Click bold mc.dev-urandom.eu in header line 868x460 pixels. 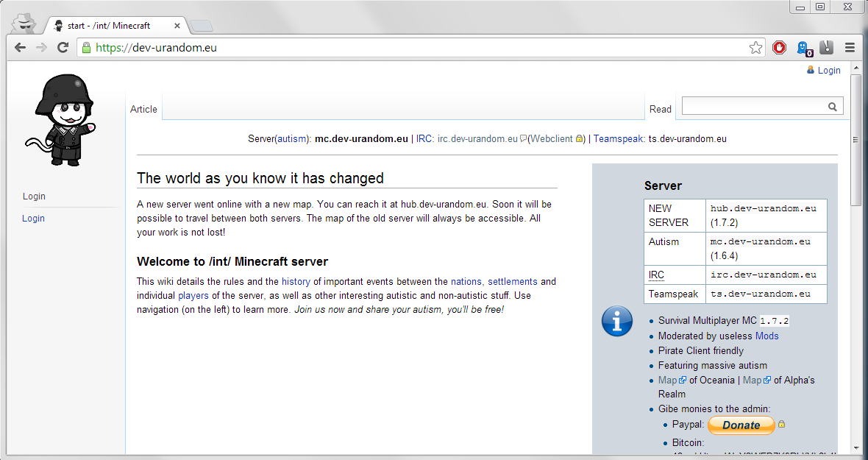click(361, 139)
